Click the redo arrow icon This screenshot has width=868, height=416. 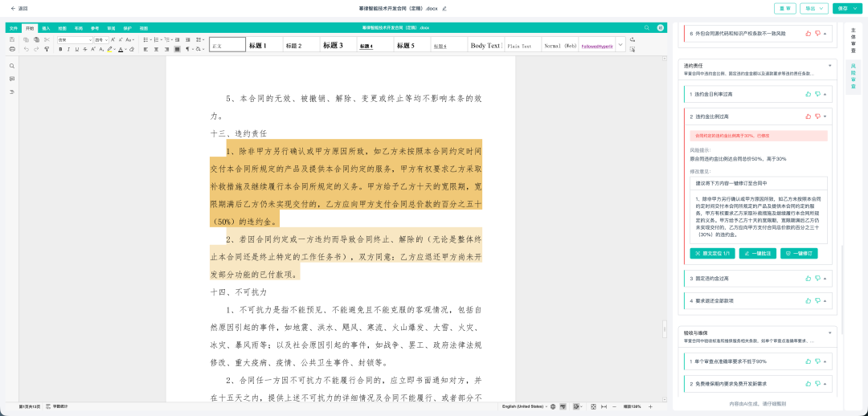[36, 49]
